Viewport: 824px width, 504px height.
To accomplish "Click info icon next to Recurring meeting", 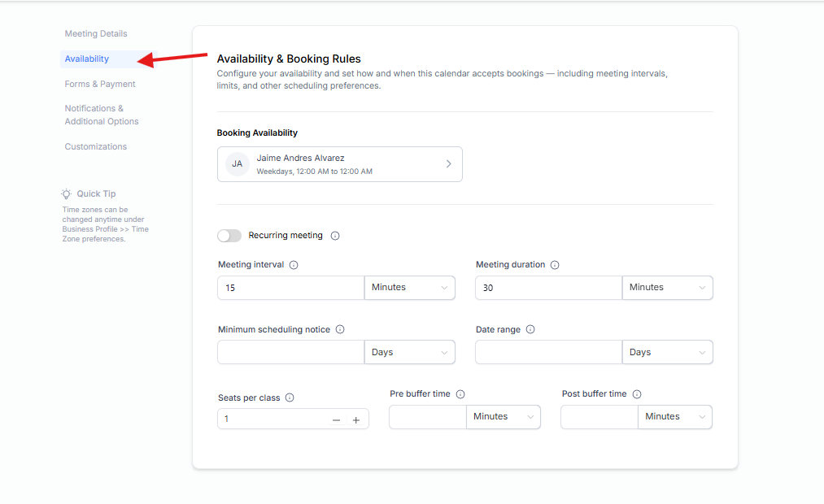I will click(335, 236).
